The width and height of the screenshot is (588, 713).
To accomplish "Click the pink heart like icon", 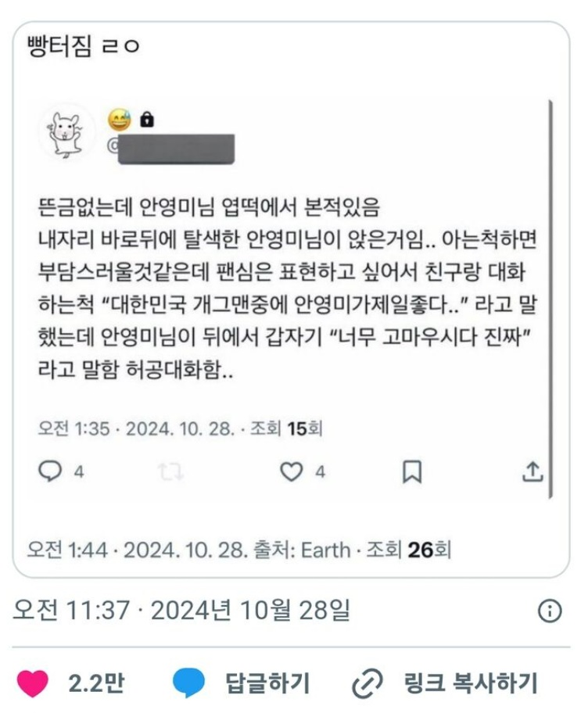I will click(33, 683).
